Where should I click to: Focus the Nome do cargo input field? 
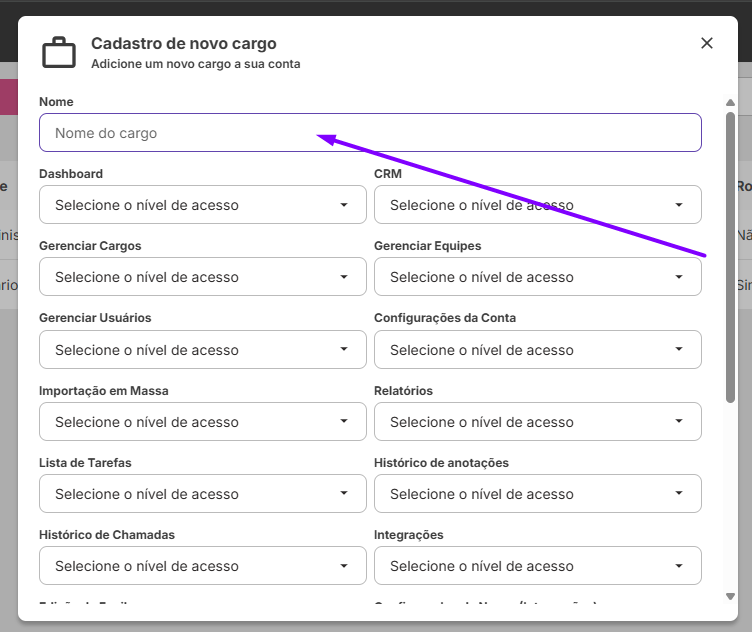point(370,133)
